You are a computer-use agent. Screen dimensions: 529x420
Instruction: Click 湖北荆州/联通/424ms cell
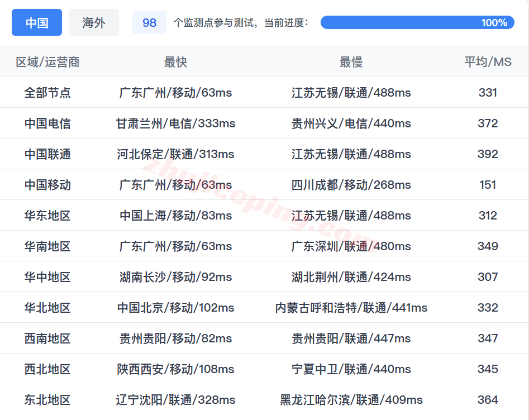coord(351,276)
